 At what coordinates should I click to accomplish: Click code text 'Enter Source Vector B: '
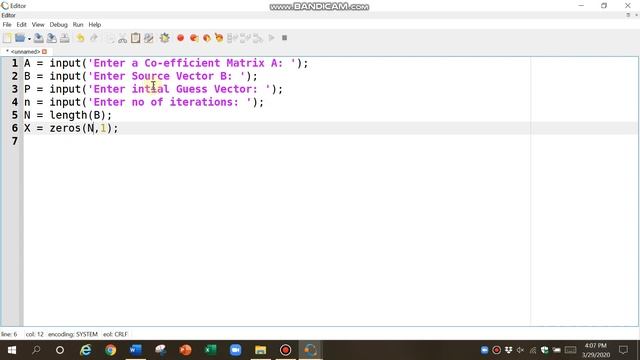point(167,76)
